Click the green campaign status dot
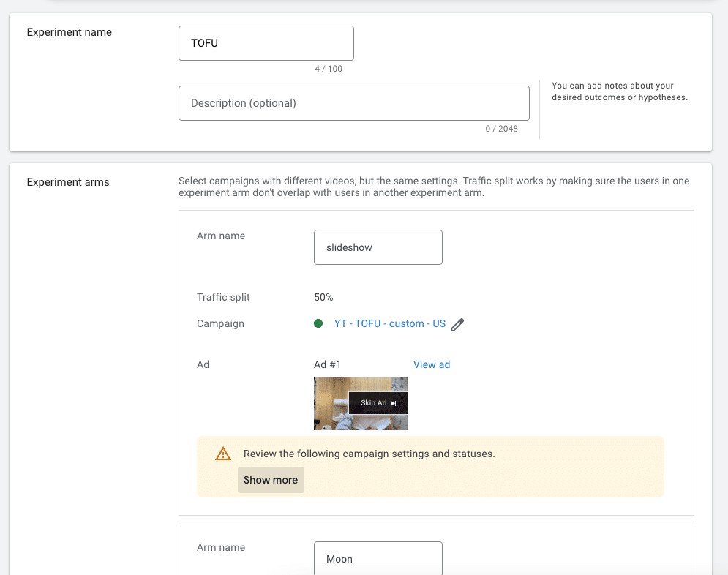The image size is (728, 575). (x=318, y=323)
